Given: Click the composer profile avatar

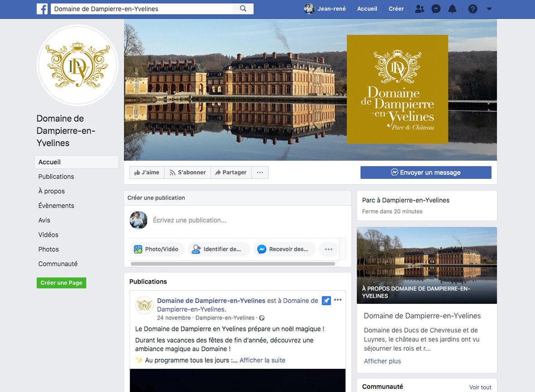Looking at the screenshot, I should [x=138, y=220].
